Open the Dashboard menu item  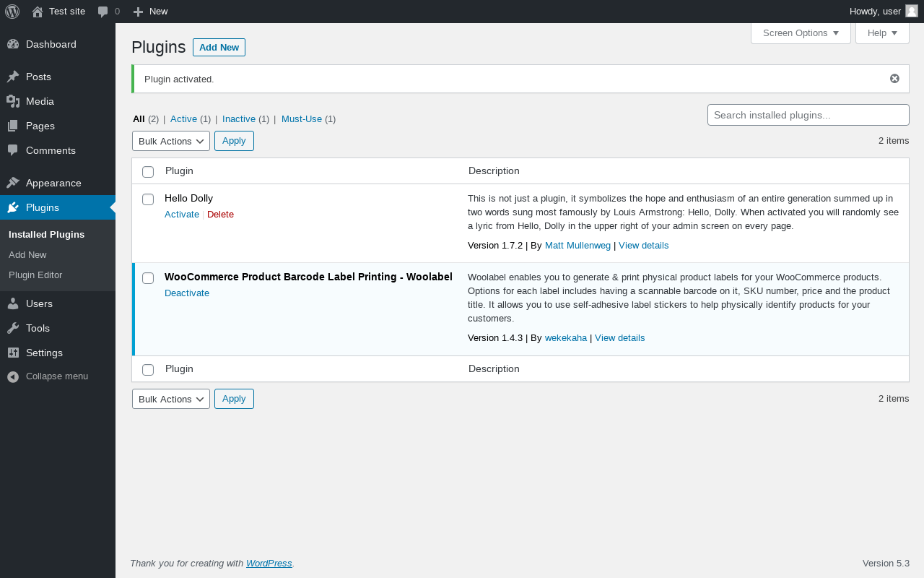(x=58, y=44)
